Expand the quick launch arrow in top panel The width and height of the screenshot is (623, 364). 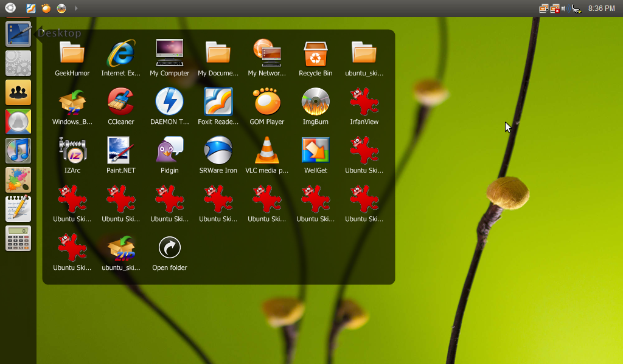click(76, 8)
